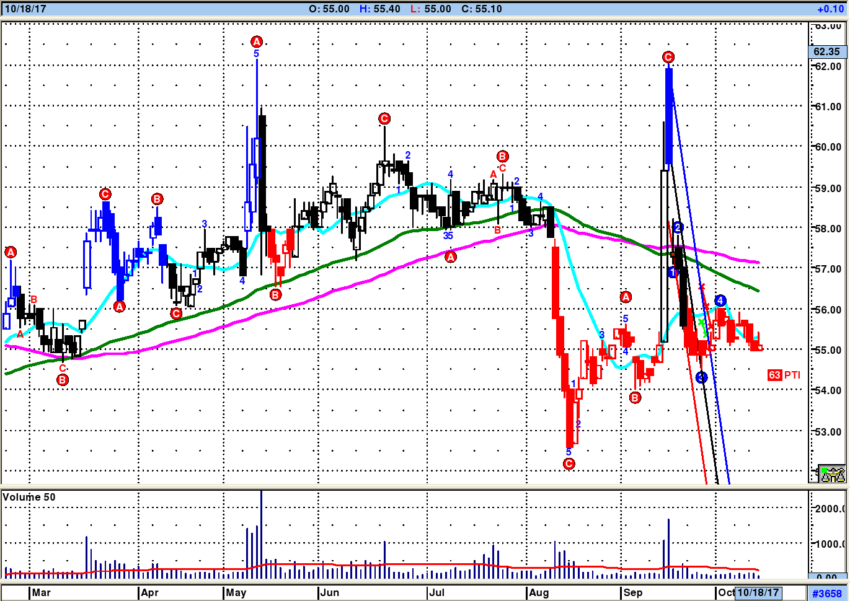Click the 62.35 price label on axis
The image size is (868, 601).
827,51
